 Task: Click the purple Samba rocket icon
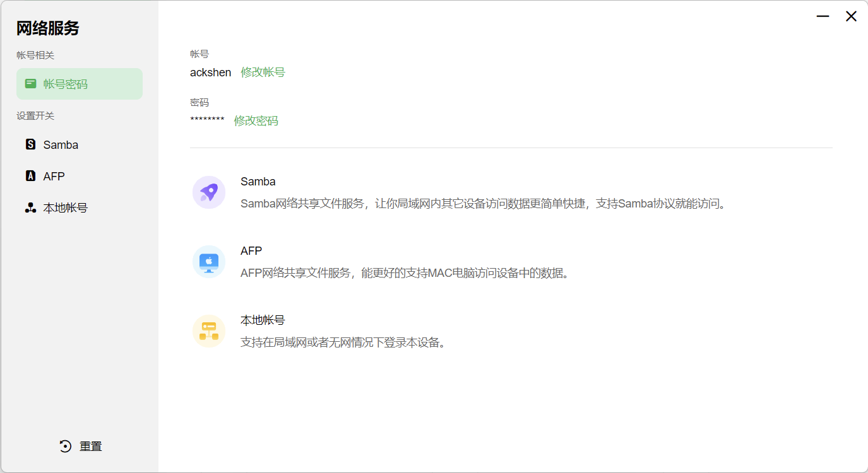(209, 192)
